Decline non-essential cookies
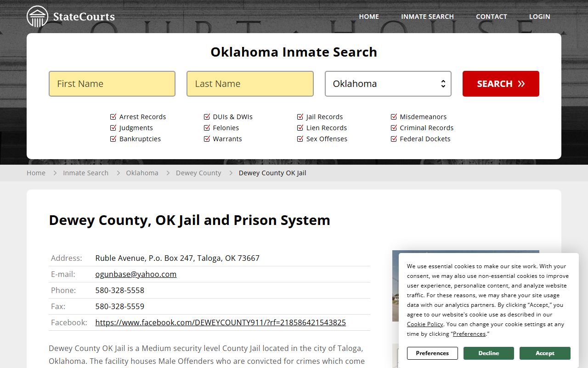588x368 pixels. (x=488, y=353)
